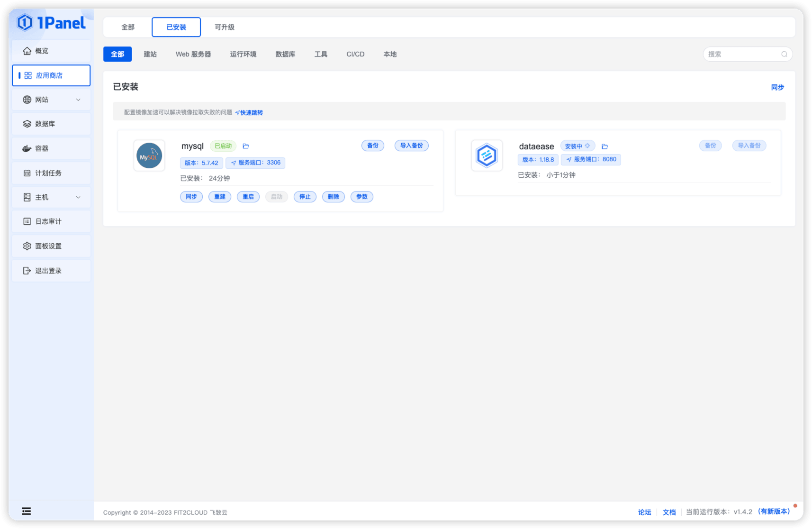This screenshot has height=529, width=812.
Task: Expand the 网站 sidebar submenu
Action: 51,100
